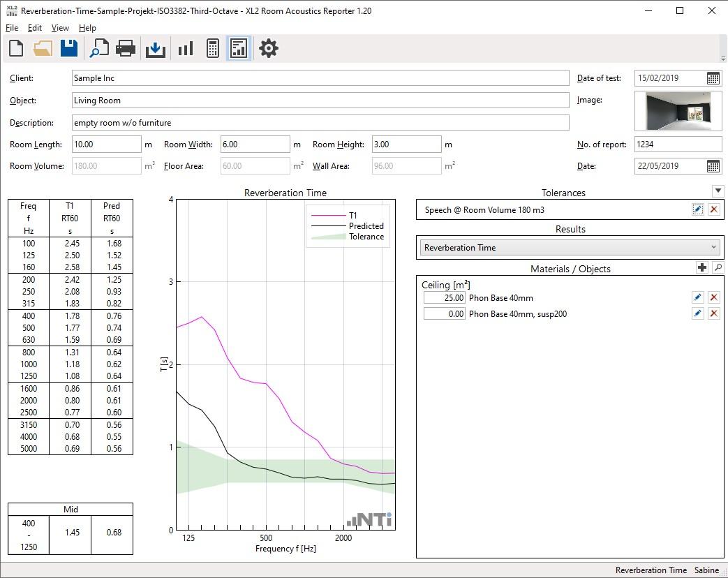Delete the Phon Base 40mm, susp200 material
728x578 pixels.
pos(713,314)
